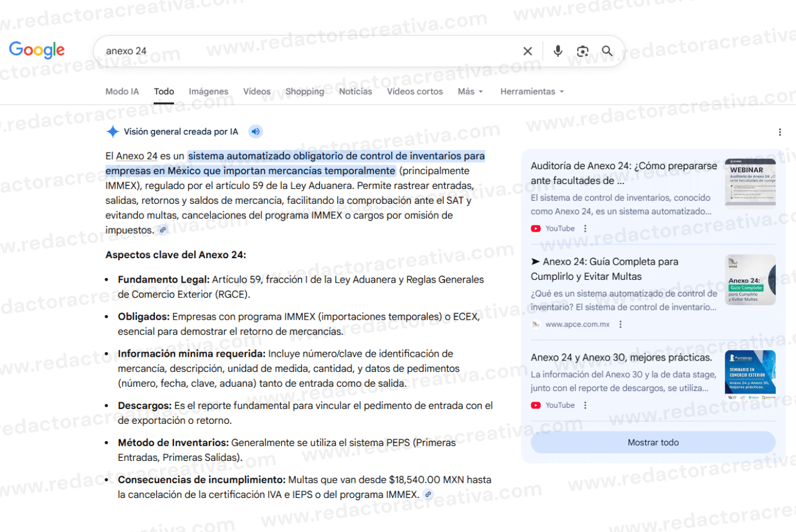Click the Google logo
796x532 pixels.
37,51
